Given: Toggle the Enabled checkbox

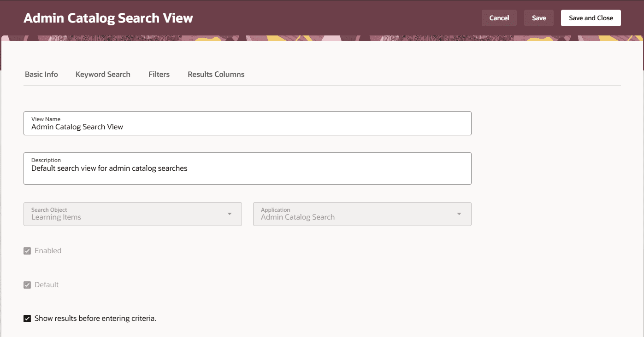Looking at the screenshot, I should point(27,251).
